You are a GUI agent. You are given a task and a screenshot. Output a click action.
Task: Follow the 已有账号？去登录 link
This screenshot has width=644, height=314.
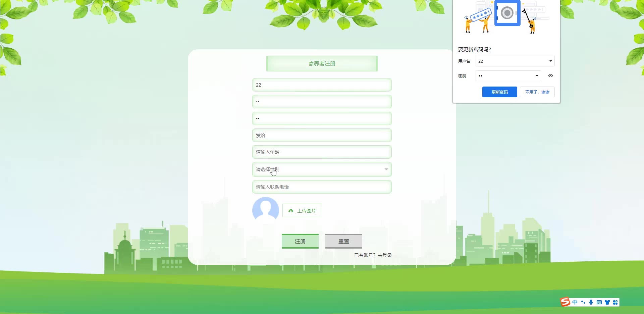coord(373,255)
